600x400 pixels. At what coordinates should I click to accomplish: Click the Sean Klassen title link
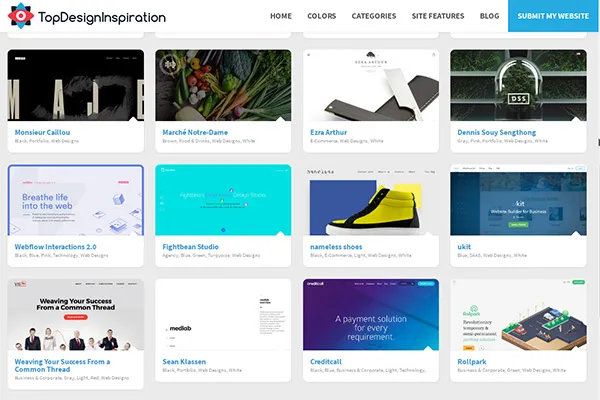[x=187, y=361]
